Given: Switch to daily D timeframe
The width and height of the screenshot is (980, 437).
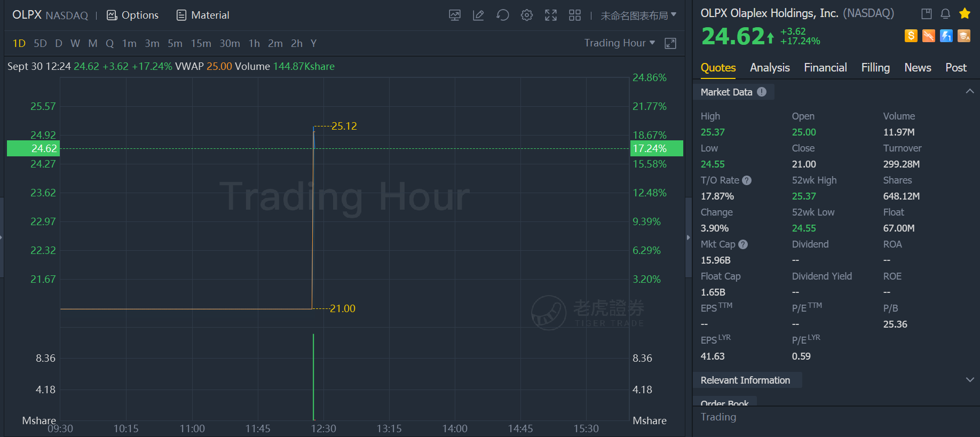Looking at the screenshot, I should (x=59, y=43).
